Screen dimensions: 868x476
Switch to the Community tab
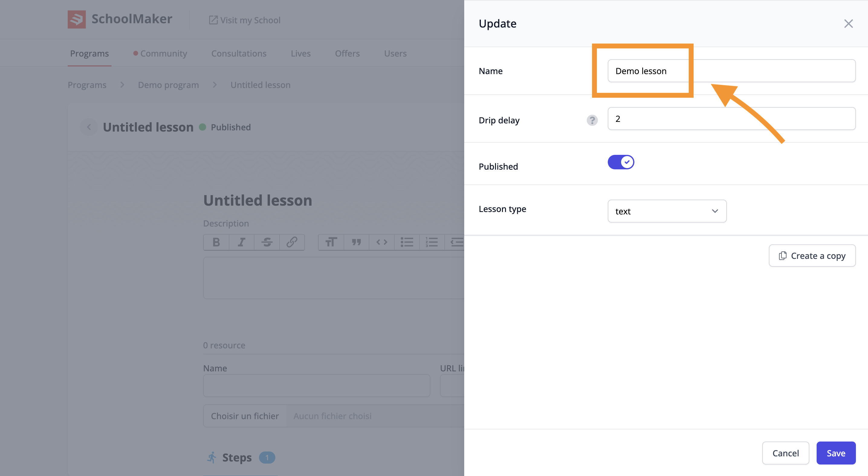click(x=160, y=53)
